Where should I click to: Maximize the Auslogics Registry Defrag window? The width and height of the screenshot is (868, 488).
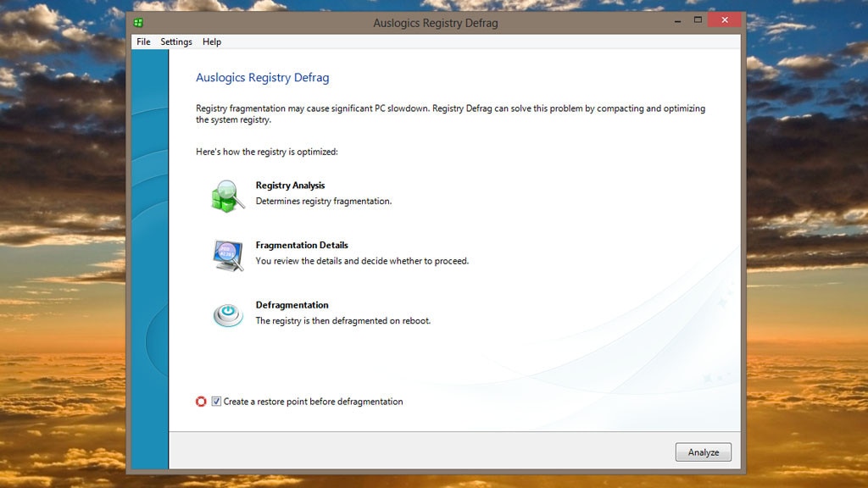(698, 20)
